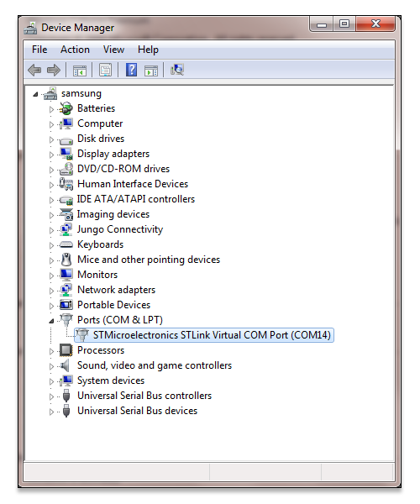Collapse the samsung root node
Image resolution: width=420 pixels, height=504 pixels.
point(35,94)
